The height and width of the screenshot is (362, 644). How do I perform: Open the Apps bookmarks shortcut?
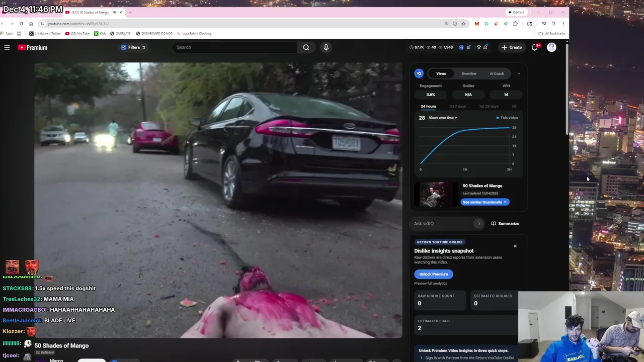point(7,34)
